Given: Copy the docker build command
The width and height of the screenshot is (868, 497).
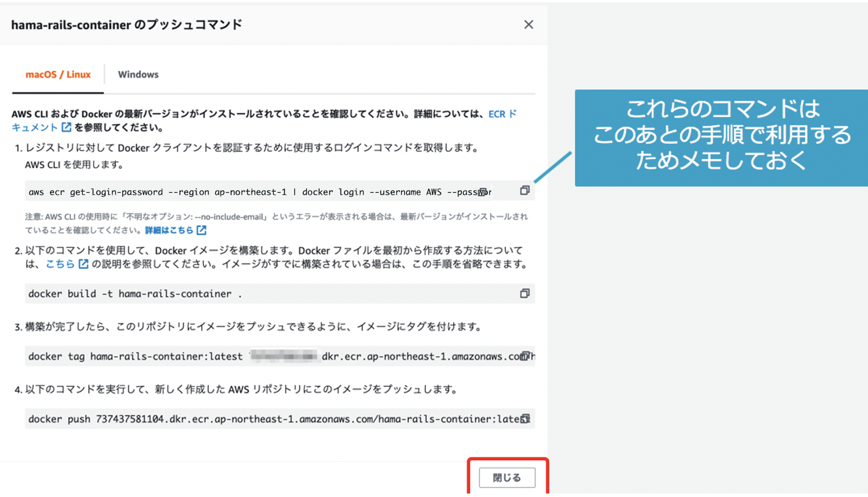Looking at the screenshot, I should tap(525, 293).
